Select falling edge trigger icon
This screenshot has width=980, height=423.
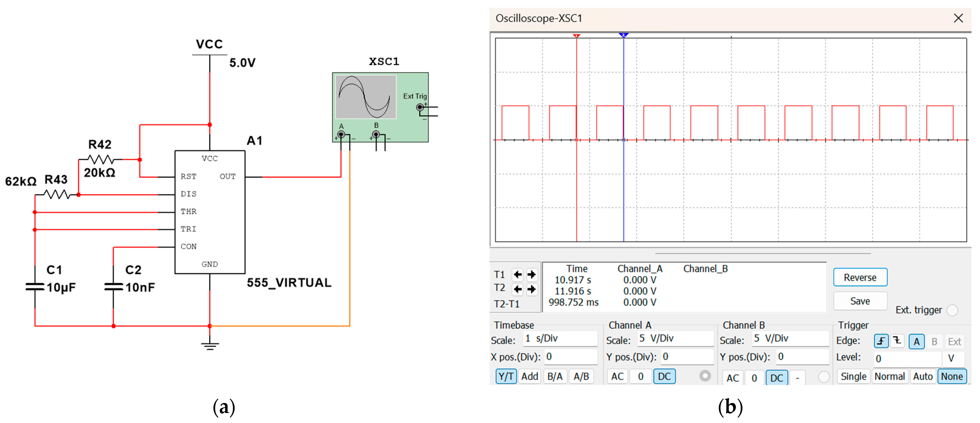point(897,341)
